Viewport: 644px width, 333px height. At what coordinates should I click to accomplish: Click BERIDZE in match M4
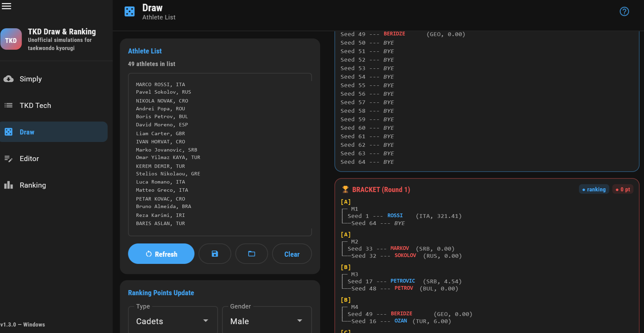tap(401, 314)
